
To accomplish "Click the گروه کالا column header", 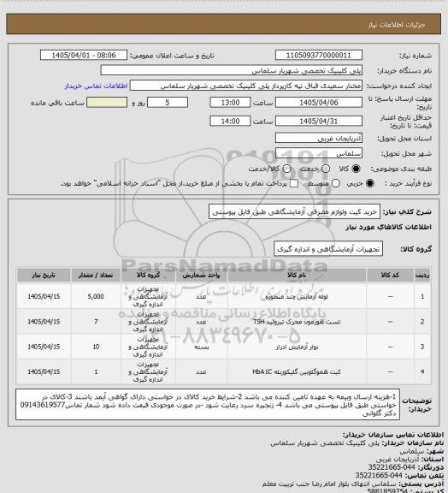I will 148,275.
